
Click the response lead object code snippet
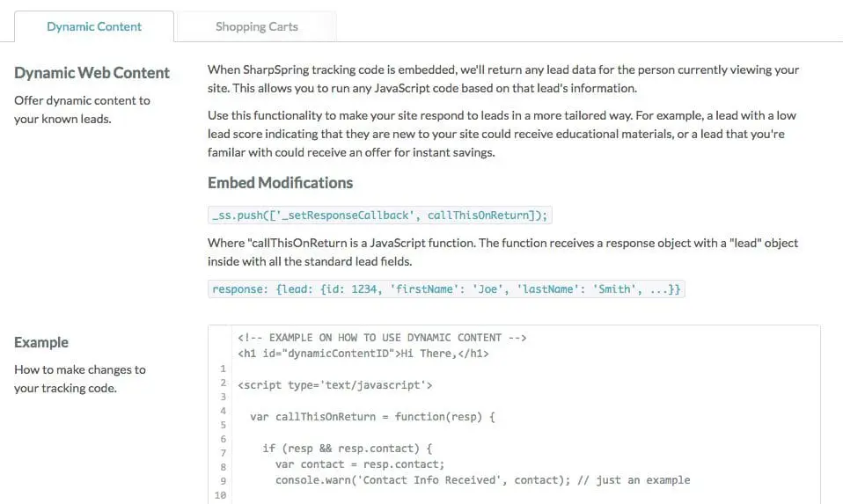[x=446, y=289]
